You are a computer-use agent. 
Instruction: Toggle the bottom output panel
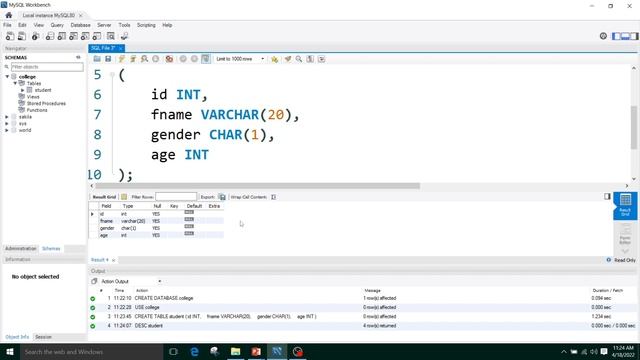coord(625,36)
